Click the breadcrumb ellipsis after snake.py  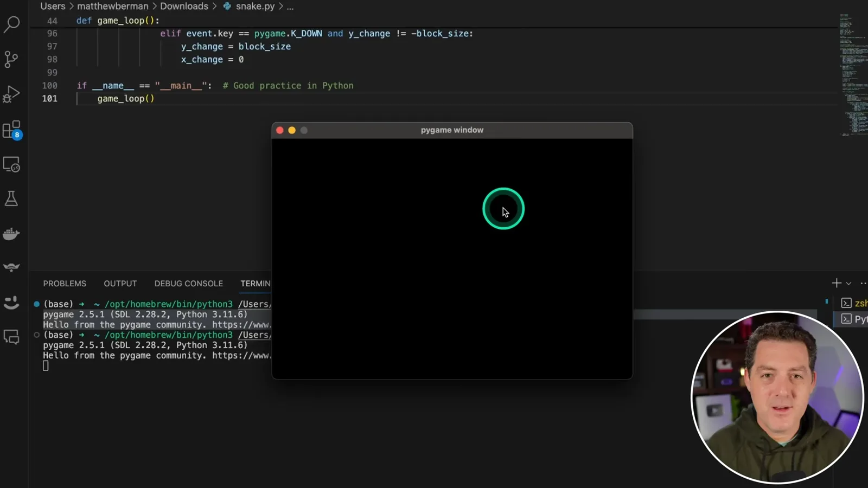[x=290, y=7]
